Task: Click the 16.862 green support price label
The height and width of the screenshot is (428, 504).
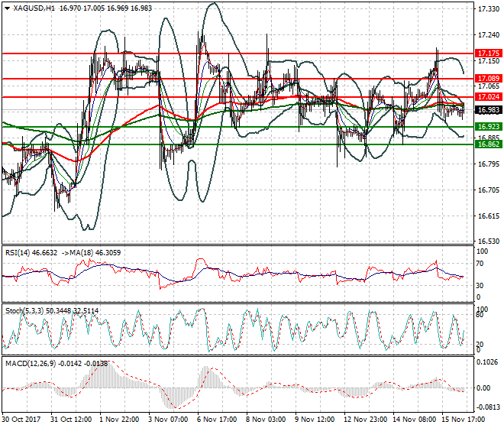Action: (x=486, y=144)
